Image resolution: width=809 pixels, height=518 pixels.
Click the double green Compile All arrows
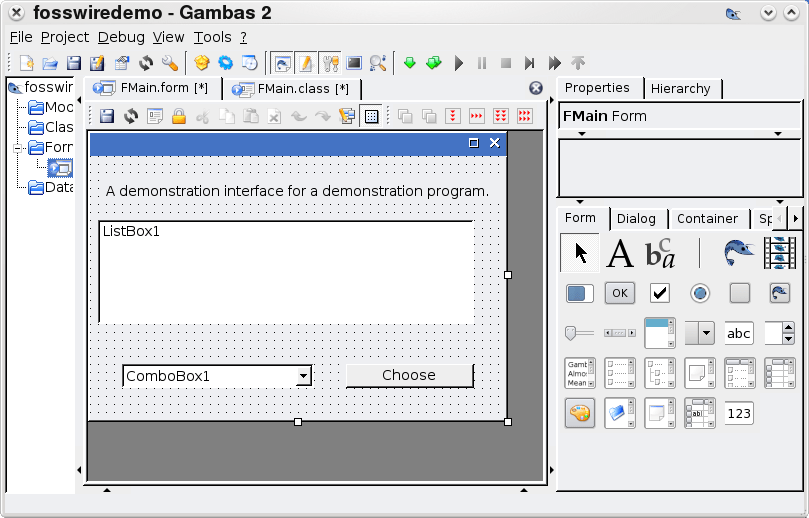pyautogui.click(x=434, y=63)
